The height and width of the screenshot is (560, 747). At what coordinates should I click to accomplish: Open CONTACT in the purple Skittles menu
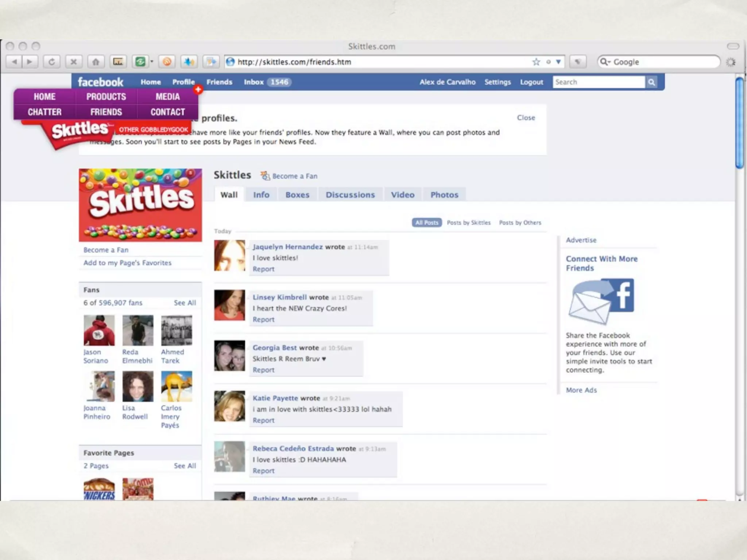pyautogui.click(x=168, y=112)
